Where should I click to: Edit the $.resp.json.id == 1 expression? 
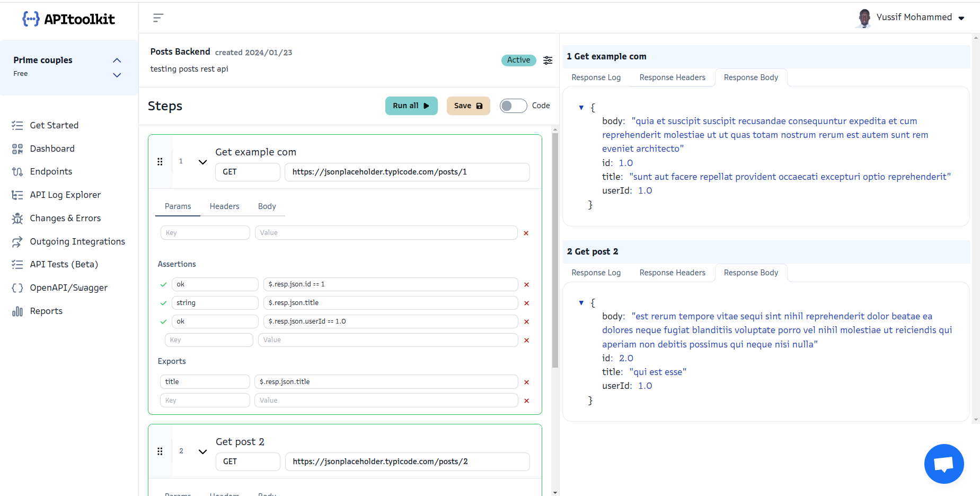(391, 284)
